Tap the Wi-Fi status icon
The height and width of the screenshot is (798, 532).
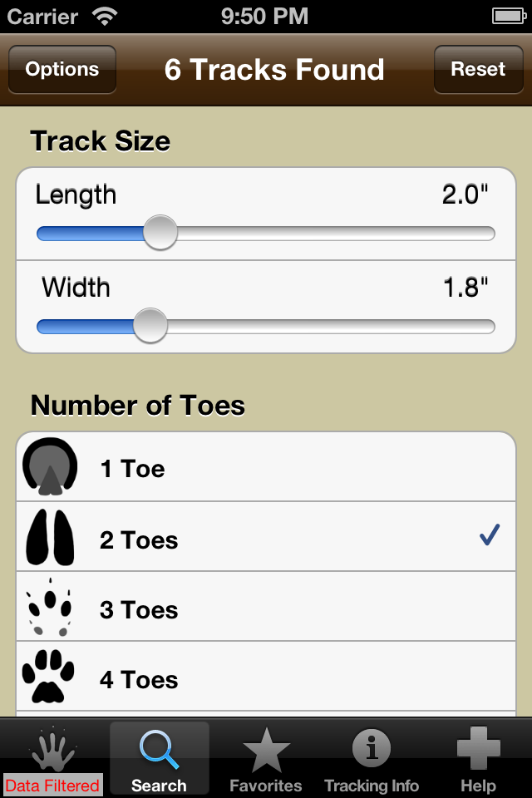(105, 17)
